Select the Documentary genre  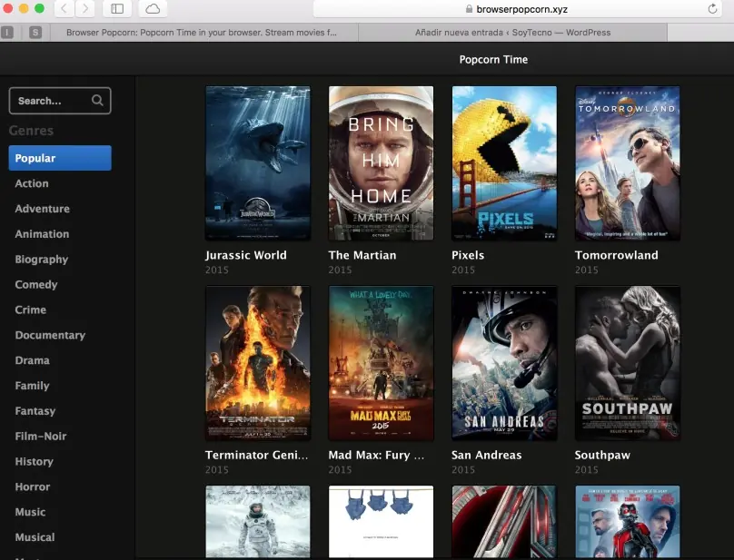tap(50, 335)
